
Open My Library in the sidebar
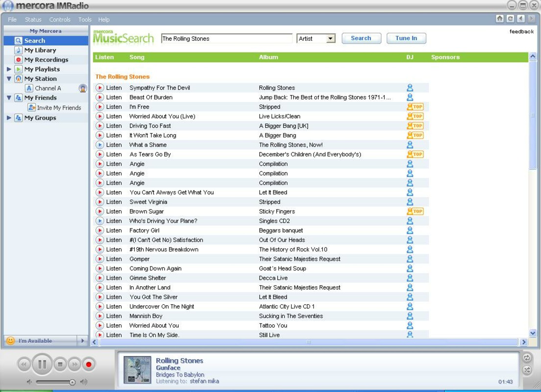pos(40,50)
